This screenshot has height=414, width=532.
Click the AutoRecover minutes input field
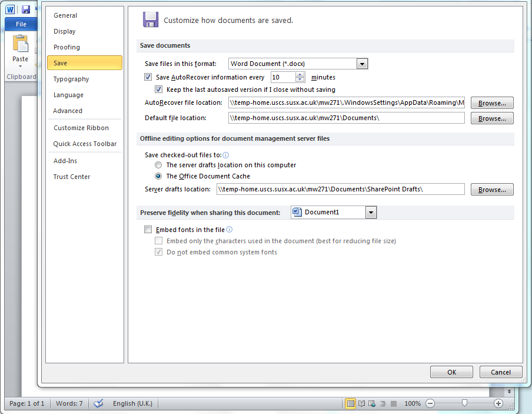tap(283, 77)
